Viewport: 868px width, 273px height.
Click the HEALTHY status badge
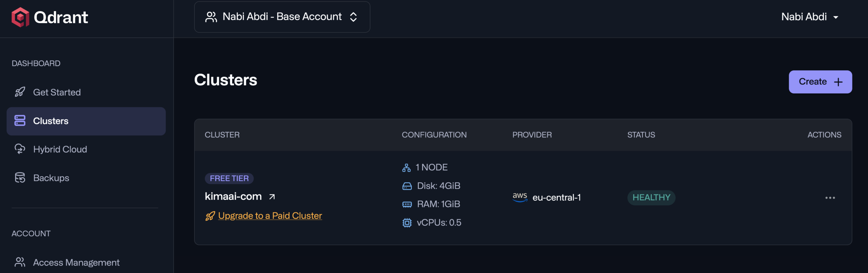pyautogui.click(x=651, y=197)
